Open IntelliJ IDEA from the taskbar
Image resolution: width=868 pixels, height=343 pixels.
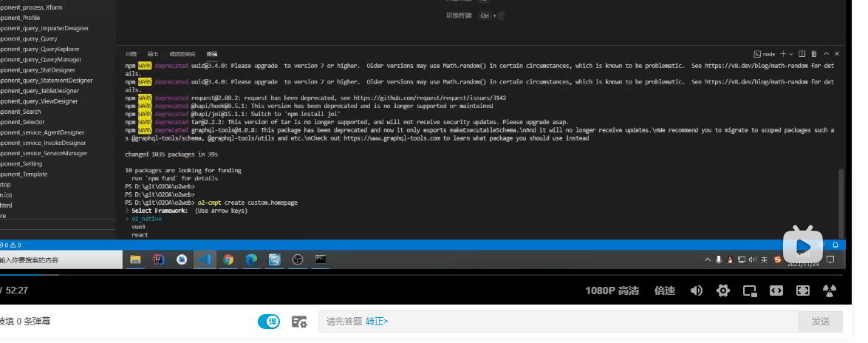click(x=159, y=259)
